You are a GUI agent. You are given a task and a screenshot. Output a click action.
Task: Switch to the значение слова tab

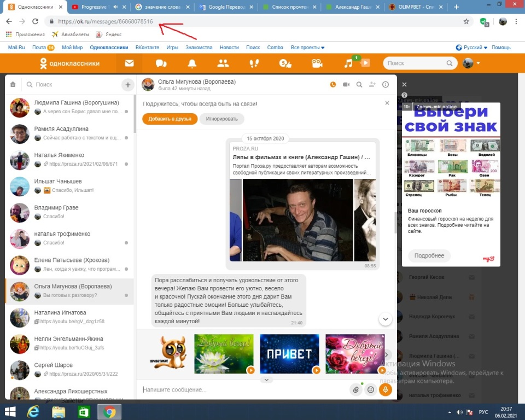pos(162,7)
